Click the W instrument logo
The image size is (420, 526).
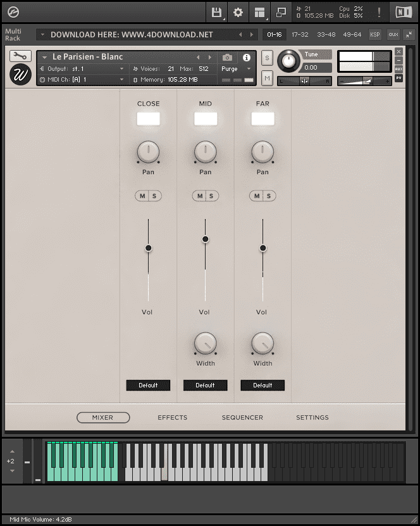(x=20, y=74)
